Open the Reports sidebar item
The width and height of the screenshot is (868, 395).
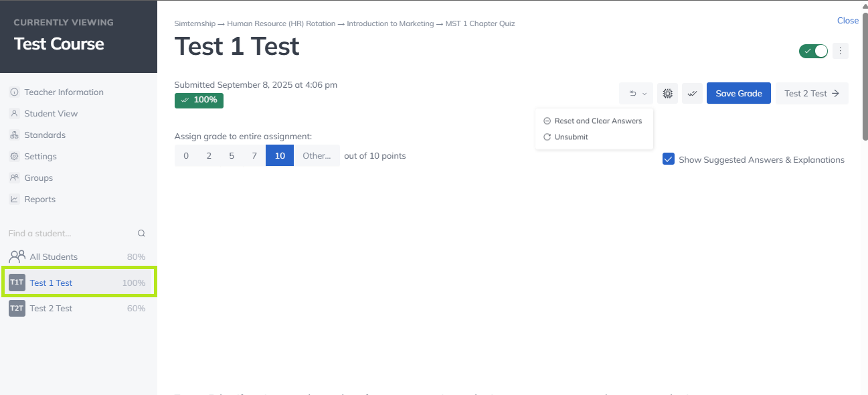[39, 200]
